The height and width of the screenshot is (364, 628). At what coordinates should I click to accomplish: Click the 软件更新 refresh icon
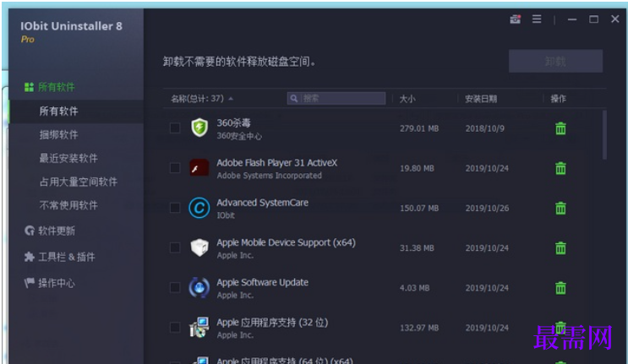tap(30, 231)
